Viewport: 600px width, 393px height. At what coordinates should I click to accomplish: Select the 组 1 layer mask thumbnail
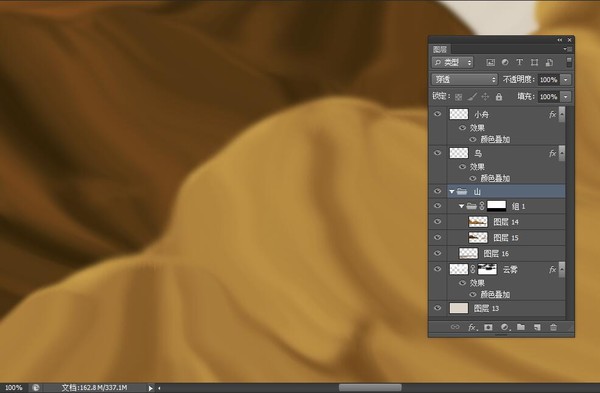tap(497, 206)
